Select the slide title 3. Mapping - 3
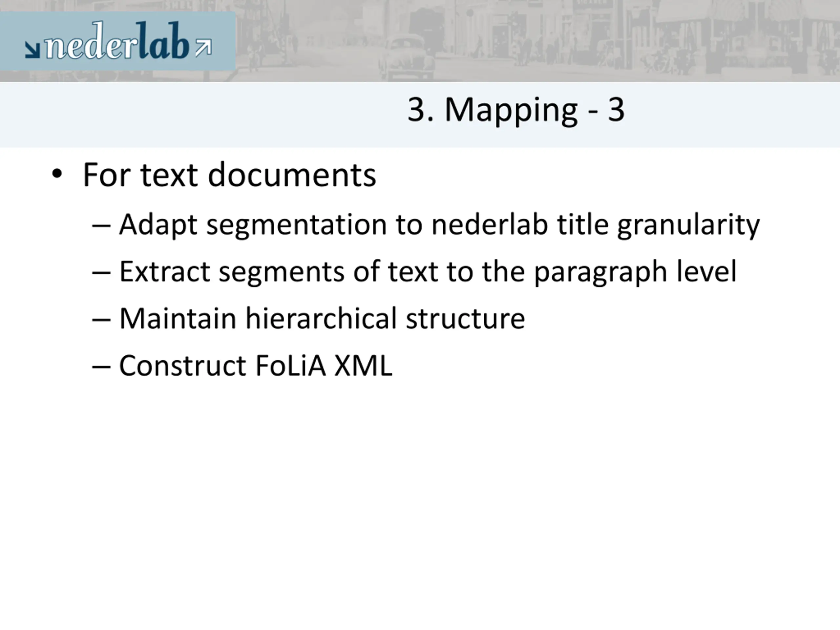The image size is (840, 630). coord(516,110)
